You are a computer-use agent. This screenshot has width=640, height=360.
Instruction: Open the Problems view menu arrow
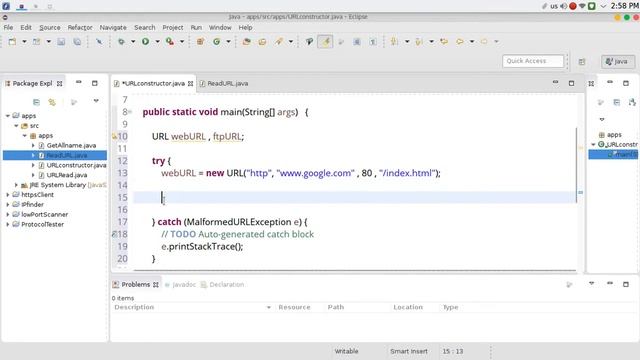pyautogui.click(x=591, y=283)
